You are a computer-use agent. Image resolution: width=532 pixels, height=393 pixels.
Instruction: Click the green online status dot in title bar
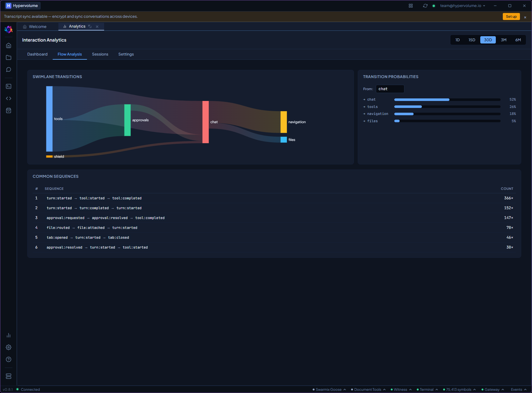tap(434, 6)
